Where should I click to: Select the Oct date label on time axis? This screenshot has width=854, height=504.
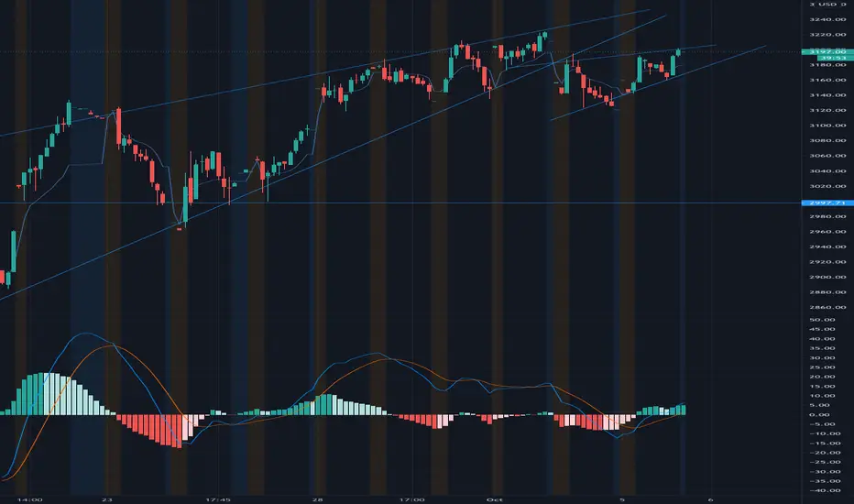pyautogui.click(x=495, y=499)
